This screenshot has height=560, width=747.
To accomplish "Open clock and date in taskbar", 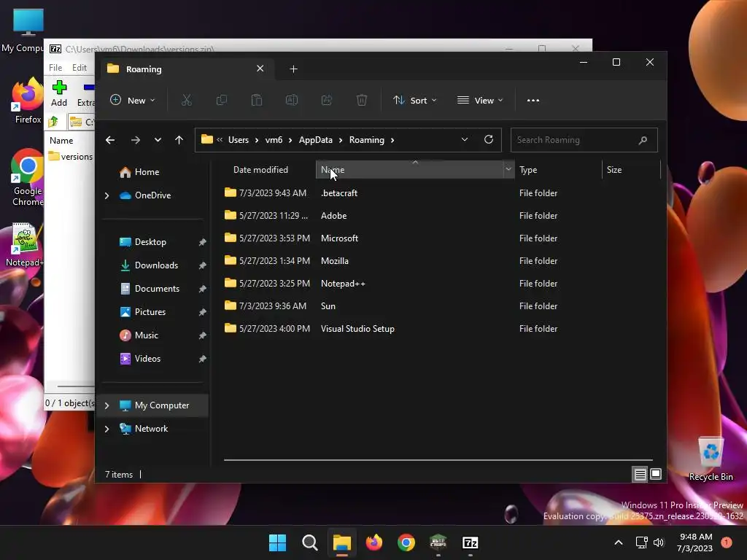I will (x=695, y=542).
